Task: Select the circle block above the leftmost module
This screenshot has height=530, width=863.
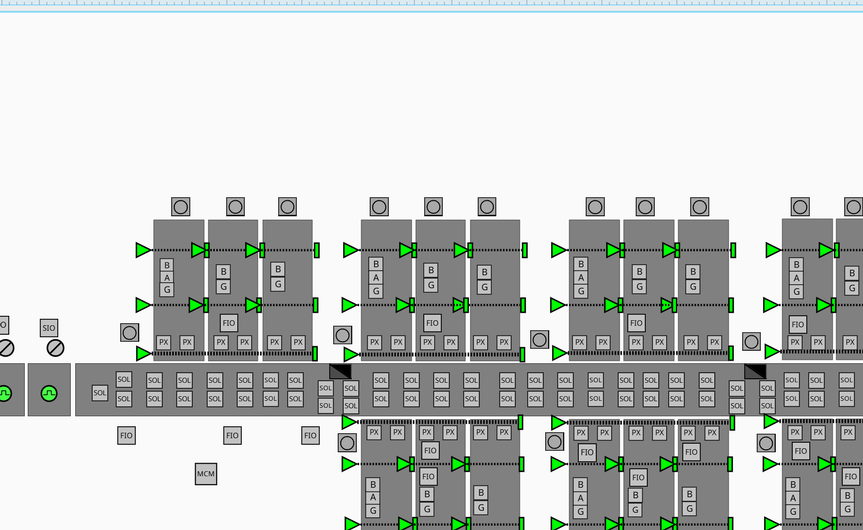Action: tap(181, 207)
